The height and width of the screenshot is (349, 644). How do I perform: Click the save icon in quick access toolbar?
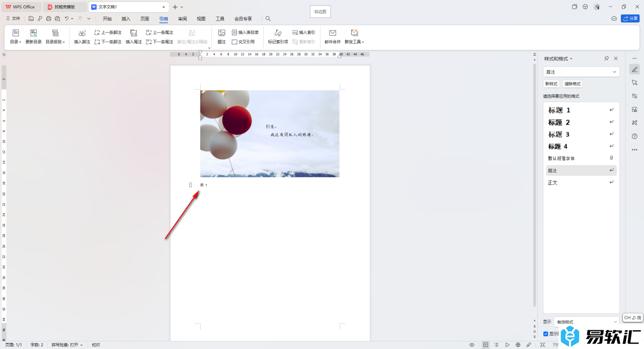(x=31, y=19)
